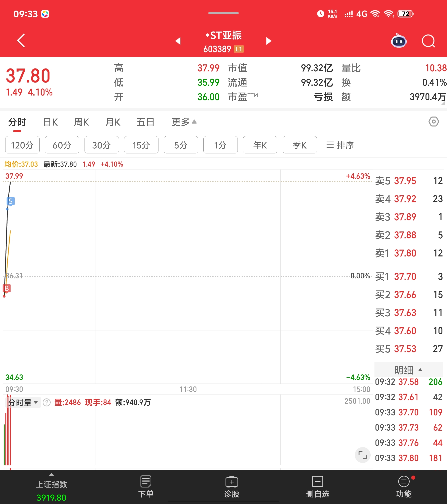Open the search magnifier icon
The width and height of the screenshot is (447, 504).
[428, 41]
